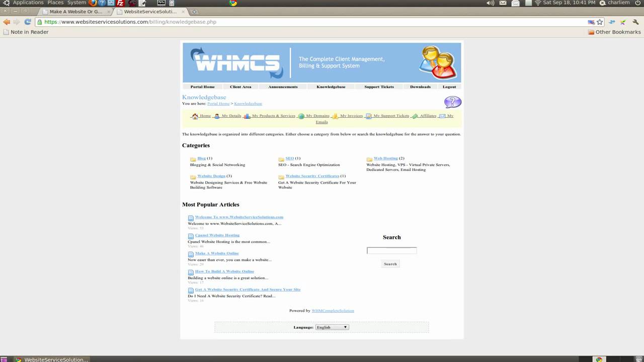Screen dimensions: 644x362
Task: Click the My Details person icon
Action: pyautogui.click(x=217, y=116)
